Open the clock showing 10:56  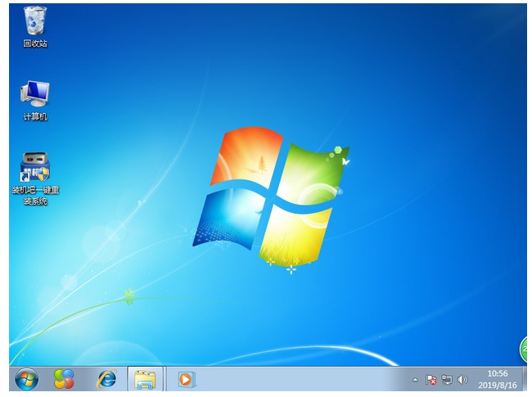[x=498, y=373]
